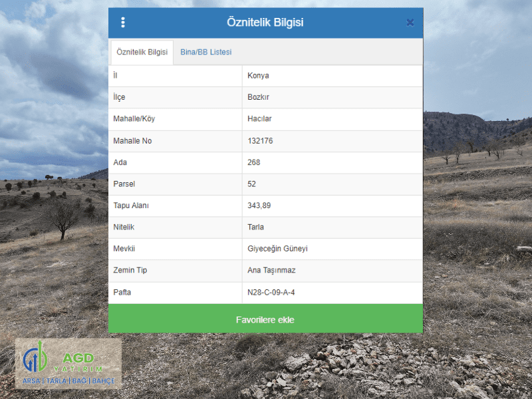Click the Mahalle/Köy row label
532x399 pixels.
click(x=134, y=119)
